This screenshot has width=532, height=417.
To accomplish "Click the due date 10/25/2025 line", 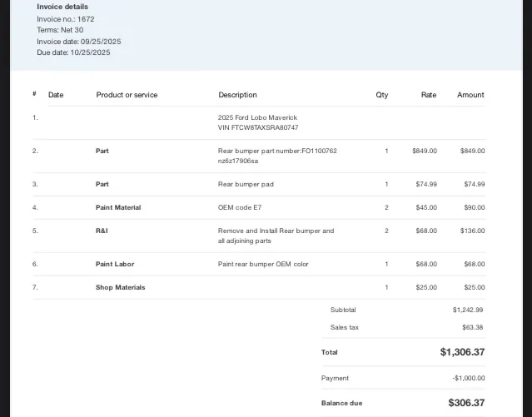I will coord(73,52).
